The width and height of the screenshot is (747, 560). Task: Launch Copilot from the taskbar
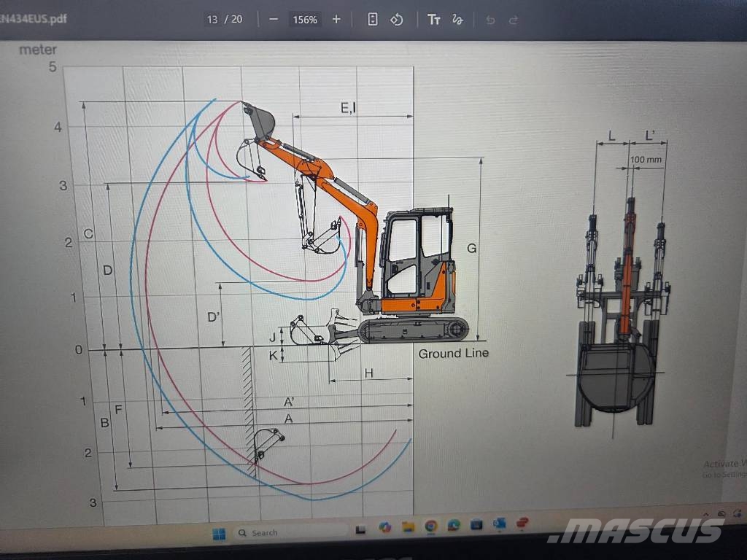[x=385, y=527]
